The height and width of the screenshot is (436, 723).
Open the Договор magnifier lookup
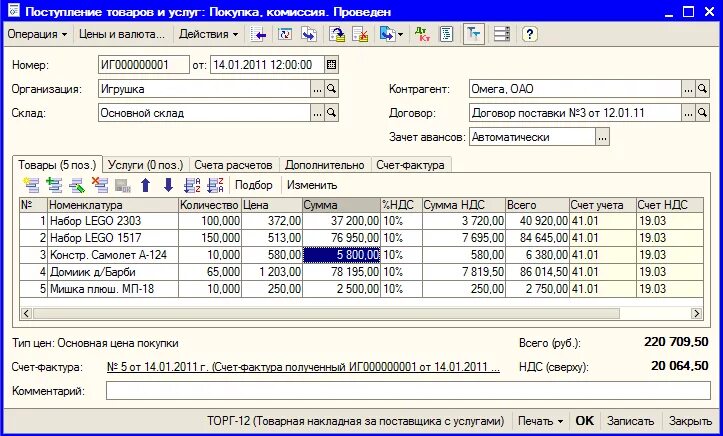pos(702,113)
